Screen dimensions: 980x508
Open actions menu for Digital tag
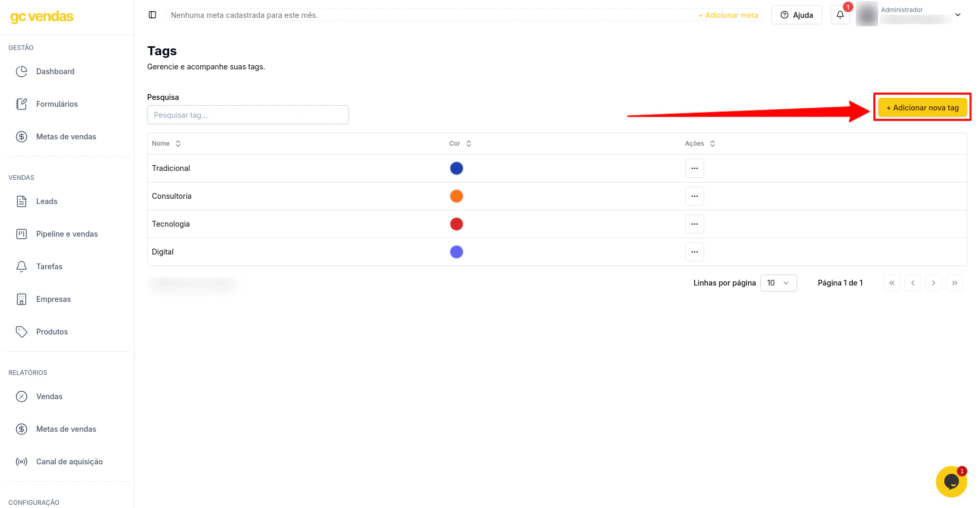(x=694, y=252)
